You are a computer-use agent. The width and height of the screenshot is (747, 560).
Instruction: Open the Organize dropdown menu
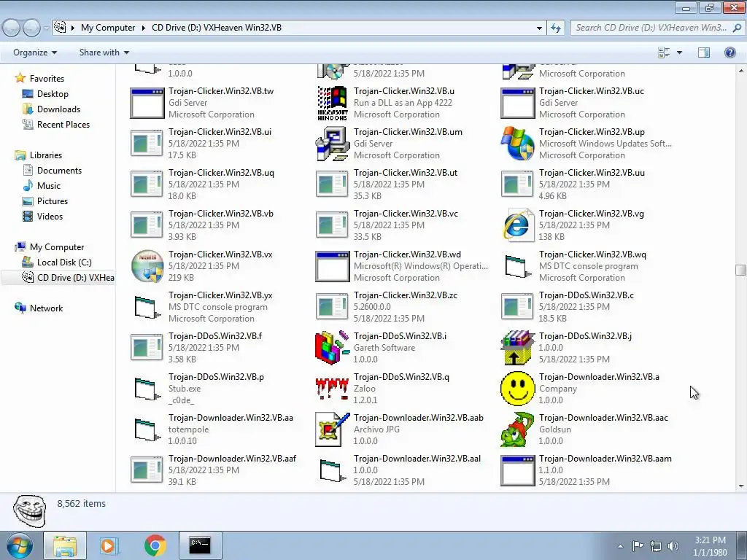click(x=35, y=52)
